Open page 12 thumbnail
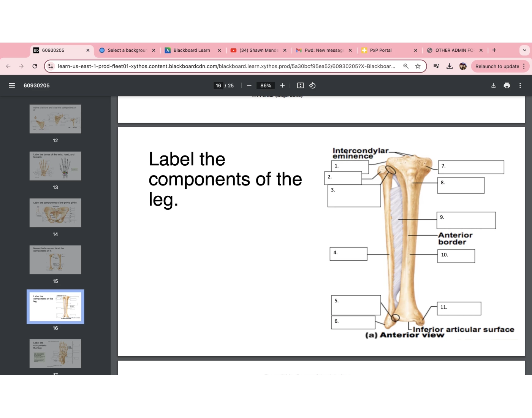The width and height of the screenshot is (532, 418). tap(55, 119)
